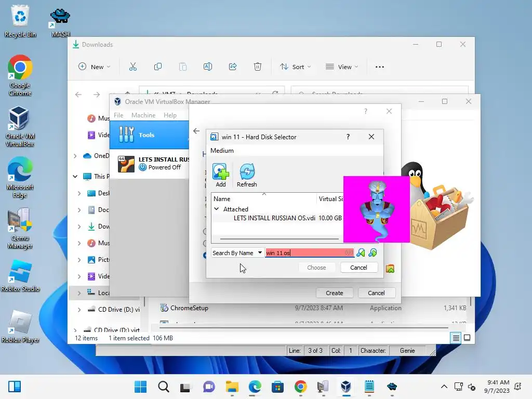
Task: Open the View dropdown in Downloads window
Action: 342,67
